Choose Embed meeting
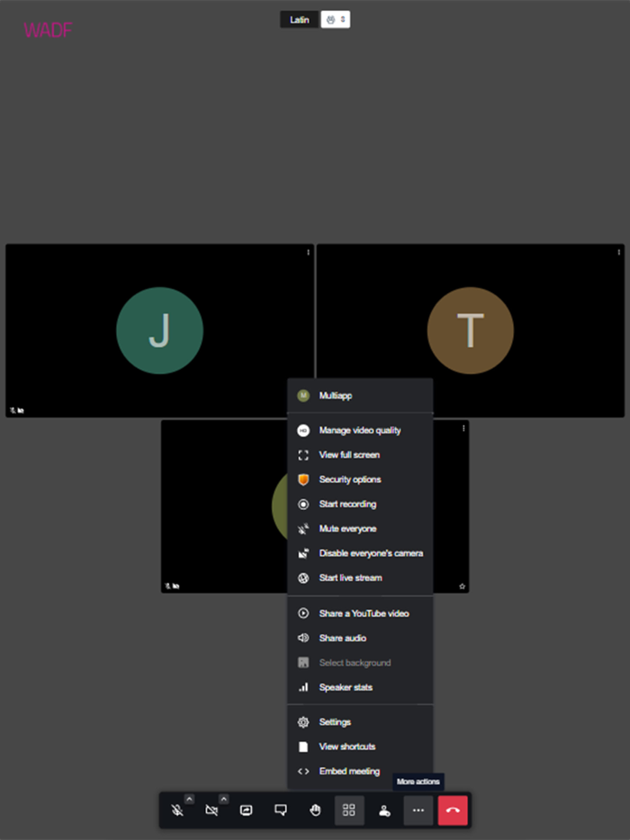Viewport: 630px width, 840px height. pos(360,772)
